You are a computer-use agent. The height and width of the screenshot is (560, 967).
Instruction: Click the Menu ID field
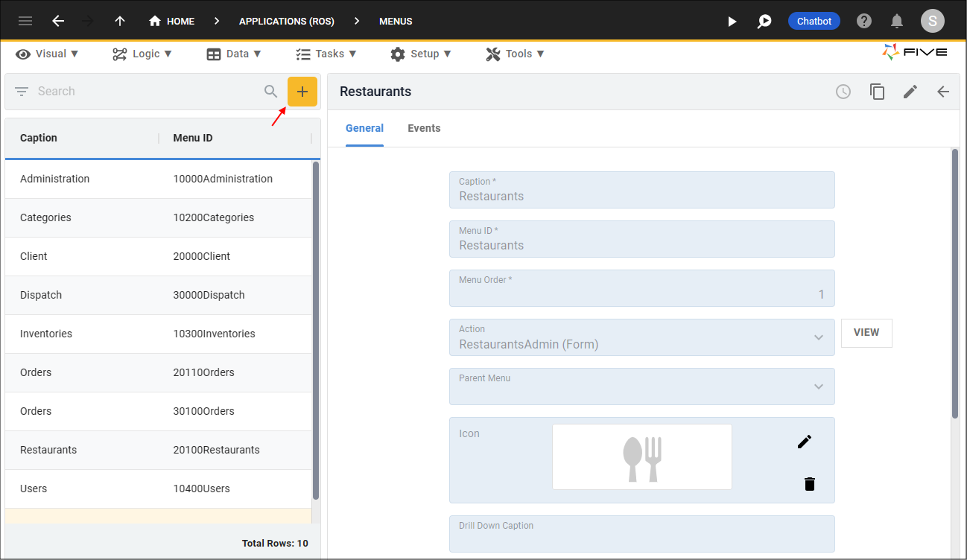pyautogui.click(x=641, y=239)
